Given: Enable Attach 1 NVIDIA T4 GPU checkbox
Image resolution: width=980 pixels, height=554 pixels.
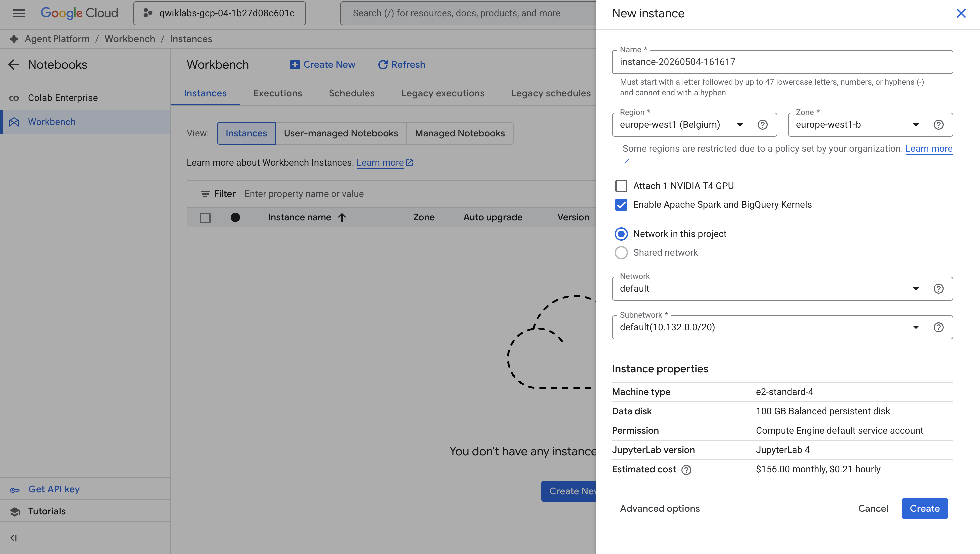Looking at the screenshot, I should click(621, 186).
